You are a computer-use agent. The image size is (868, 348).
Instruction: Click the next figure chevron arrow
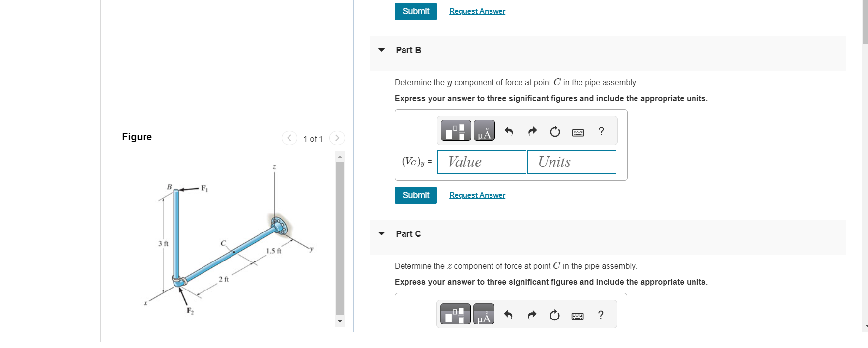click(337, 138)
